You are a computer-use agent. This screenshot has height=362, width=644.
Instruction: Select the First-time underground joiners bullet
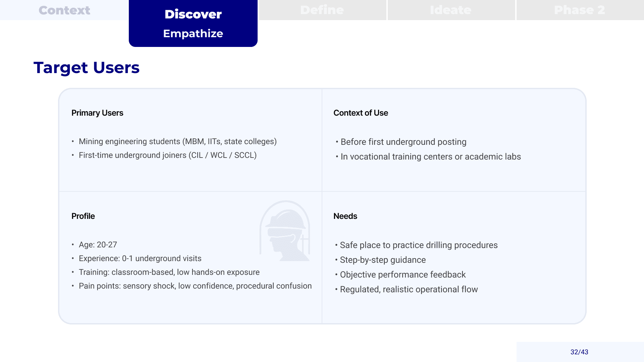(x=167, y=155)
